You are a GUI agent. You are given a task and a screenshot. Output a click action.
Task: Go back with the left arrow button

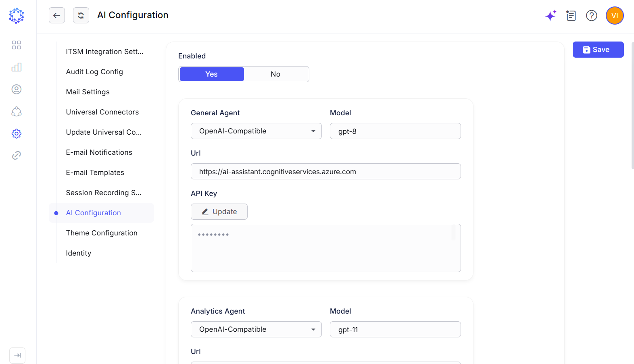click(x=57, y=15)
